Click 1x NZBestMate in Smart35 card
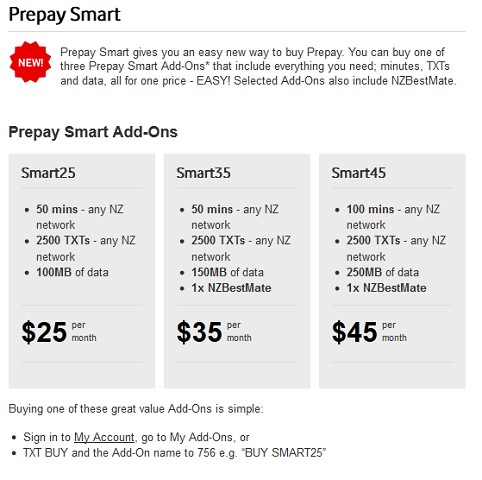The width and height of the screenshot is (482, 480). click(231, 288)
